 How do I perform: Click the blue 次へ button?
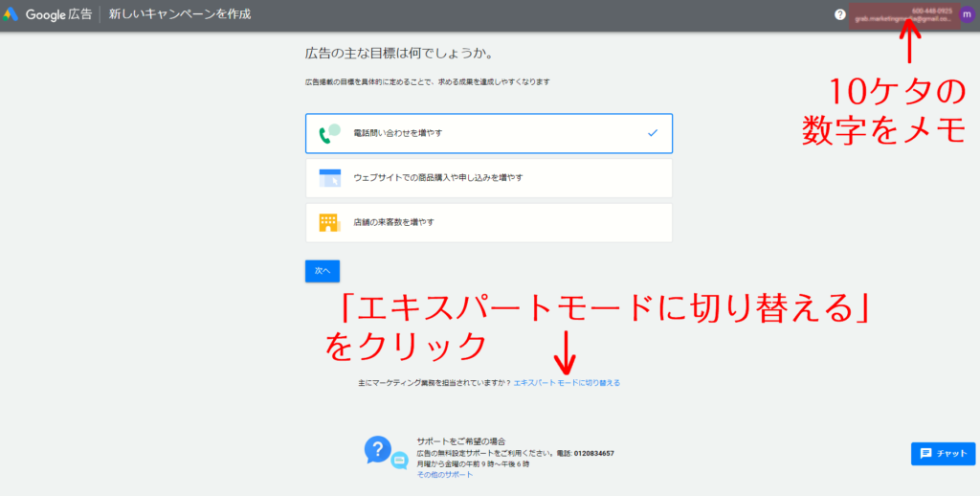pos(323,271)
